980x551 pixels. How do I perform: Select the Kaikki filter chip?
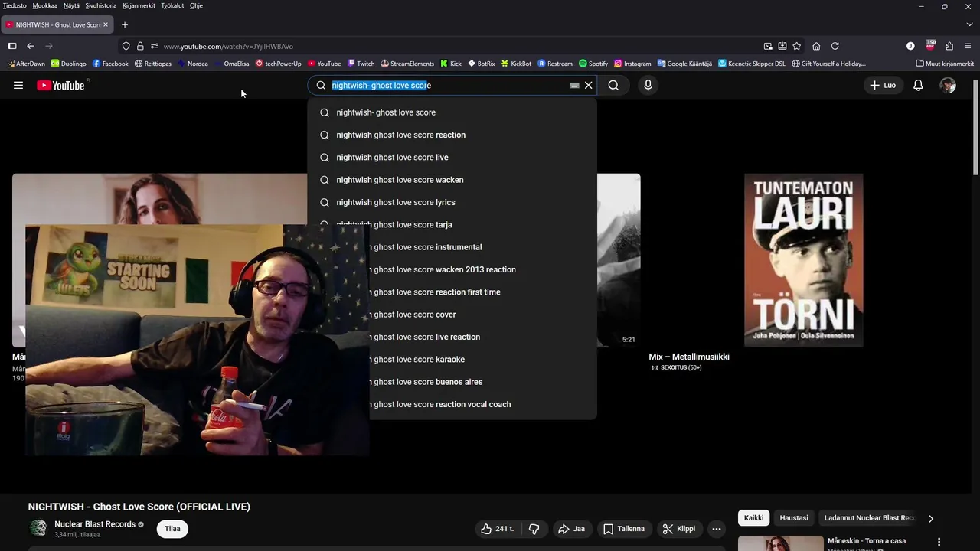(x=754, y=518)
